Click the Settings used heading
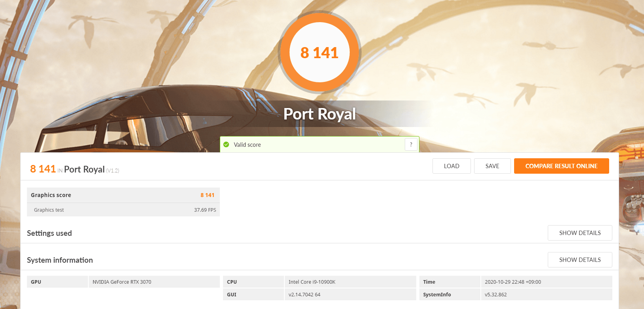The width and height of the screenshot is (644, 309). (x=50, y=233)
